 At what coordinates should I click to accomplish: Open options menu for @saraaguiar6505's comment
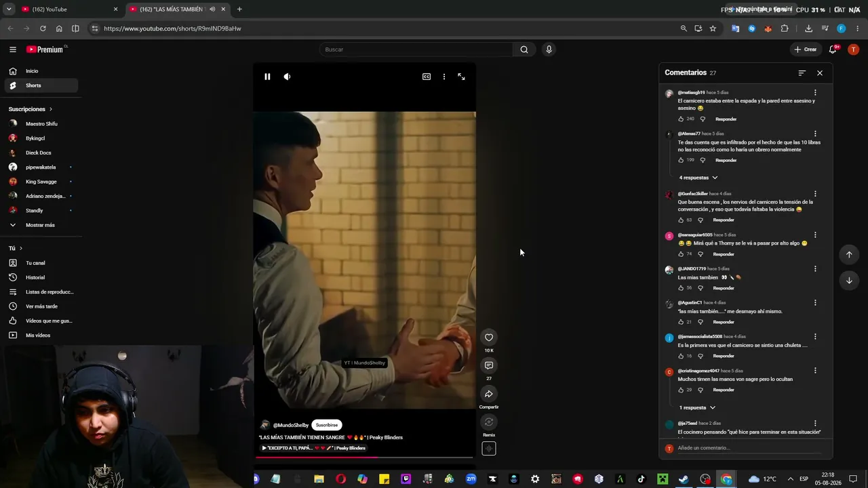815,235
